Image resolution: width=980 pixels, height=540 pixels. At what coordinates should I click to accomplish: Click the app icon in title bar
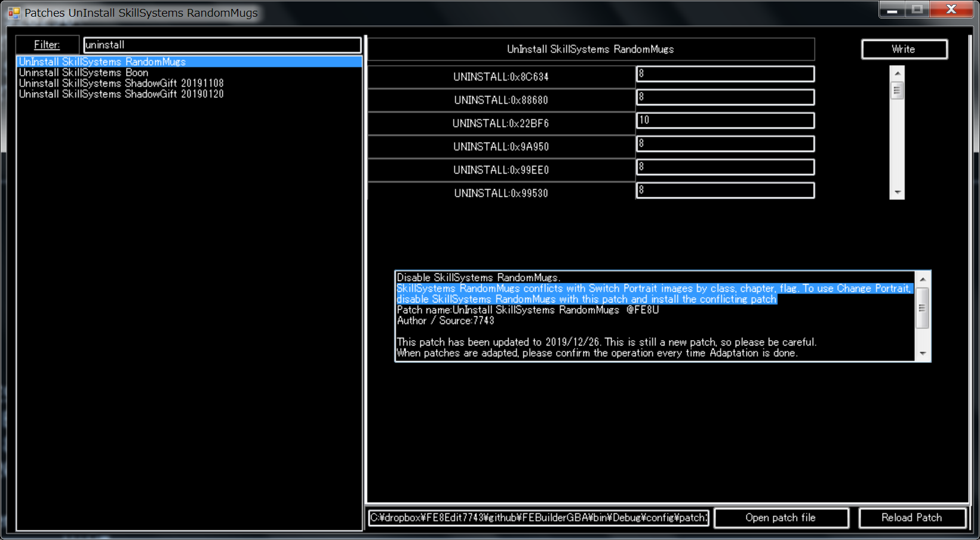point(14,13)
